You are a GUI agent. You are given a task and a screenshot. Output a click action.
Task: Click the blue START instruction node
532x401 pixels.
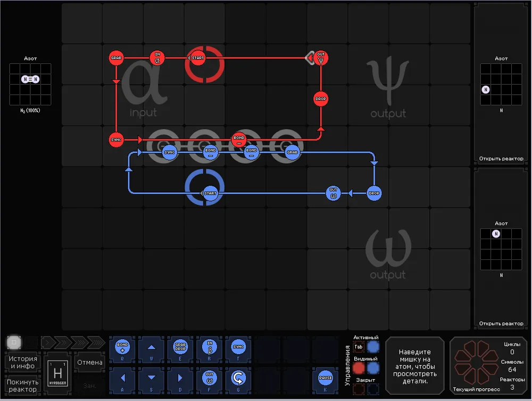(x=210, y=193)
